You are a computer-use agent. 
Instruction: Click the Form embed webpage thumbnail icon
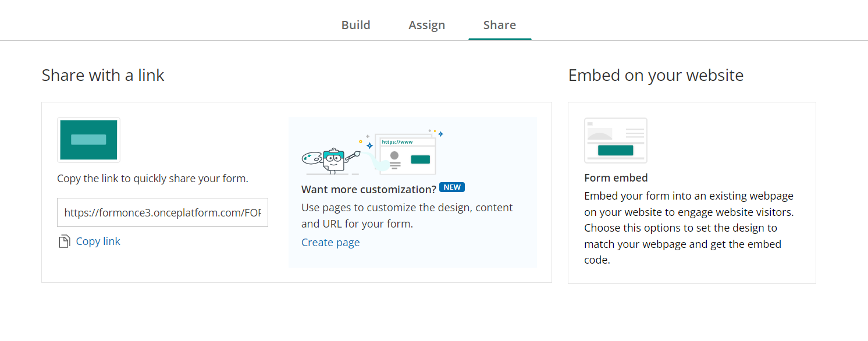point(616,140)
